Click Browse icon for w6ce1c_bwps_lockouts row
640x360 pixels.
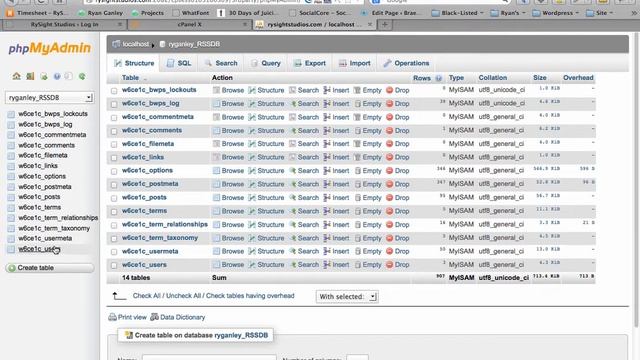coord(216,90)
